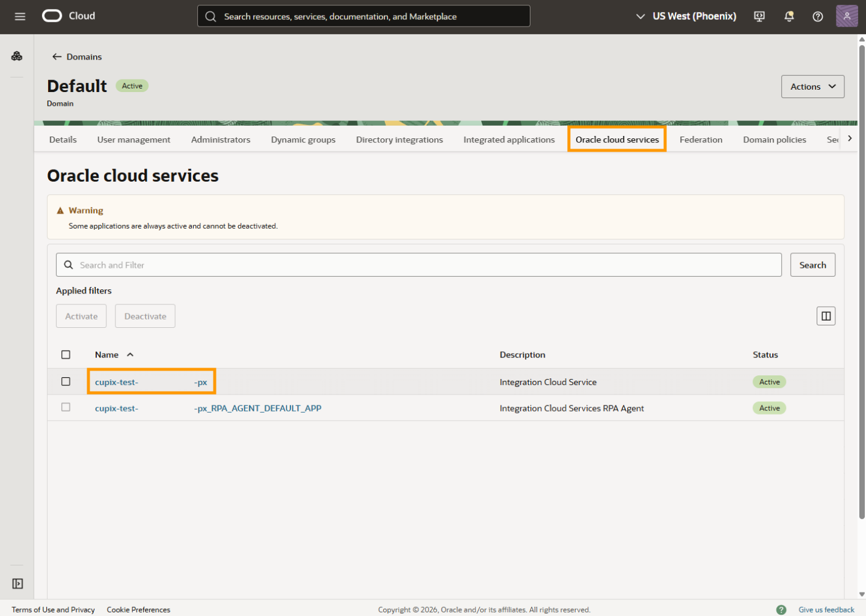The height and width of the screenshot is (616, 866).
Task: Expand the left sidebar panel icon
Action: (x=17, y=584)
